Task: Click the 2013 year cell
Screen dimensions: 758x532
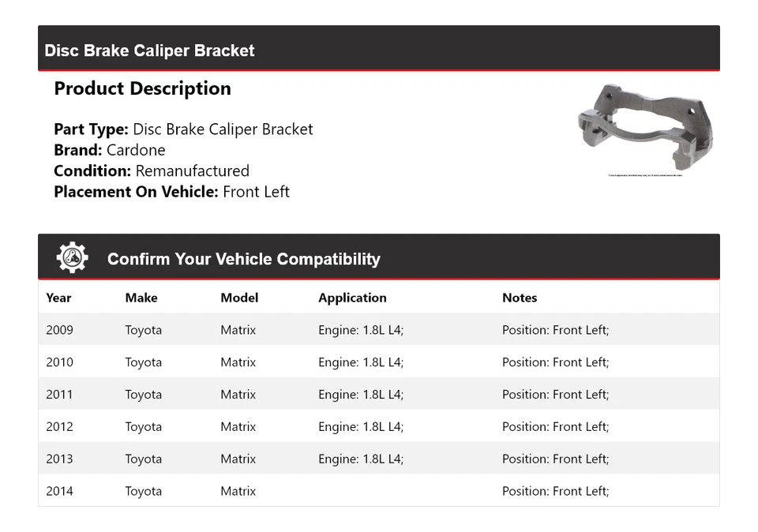Action: tap(59, 459)
